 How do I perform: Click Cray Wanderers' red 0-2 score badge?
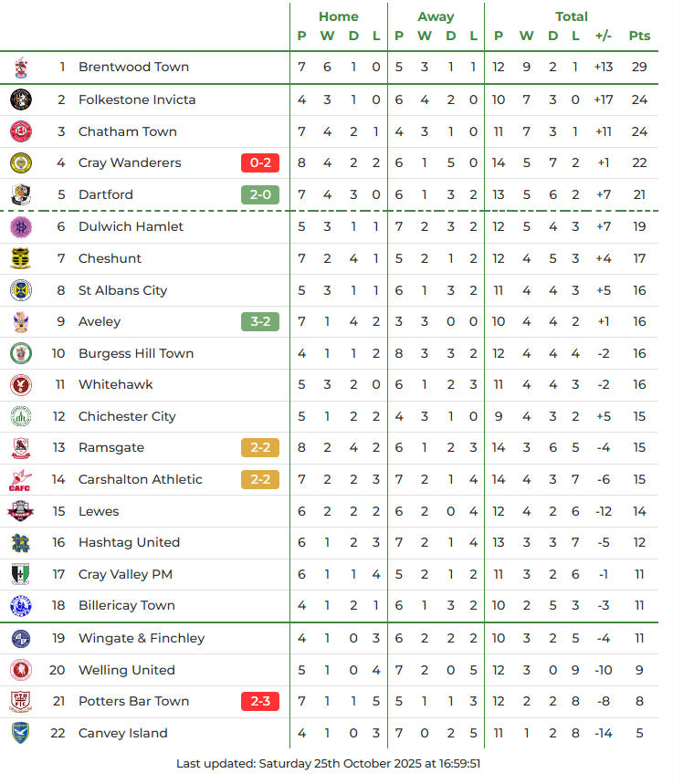259,163
